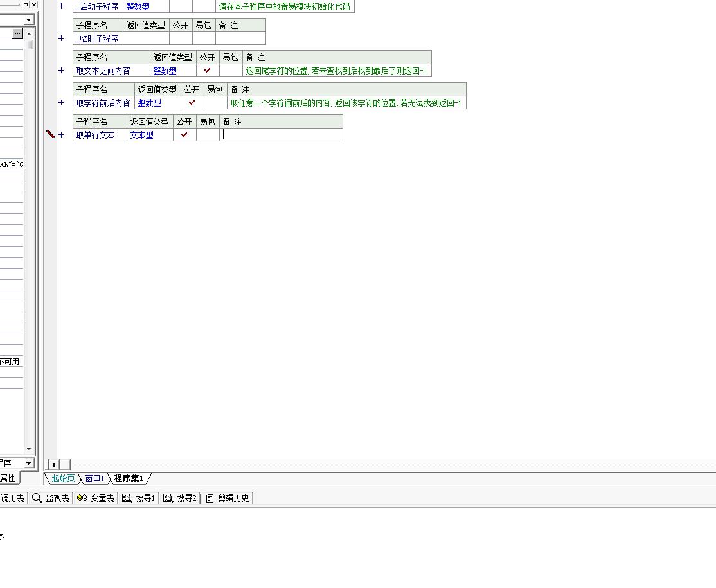The image size is (716, 588).
Task: Expand the _临时子程序 subroutine with plus sign
Action: point(62,39)
